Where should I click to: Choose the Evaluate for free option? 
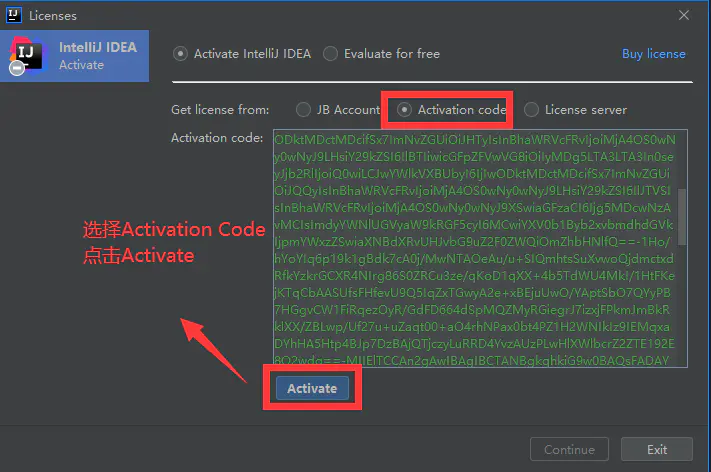(x=331, y=54)
